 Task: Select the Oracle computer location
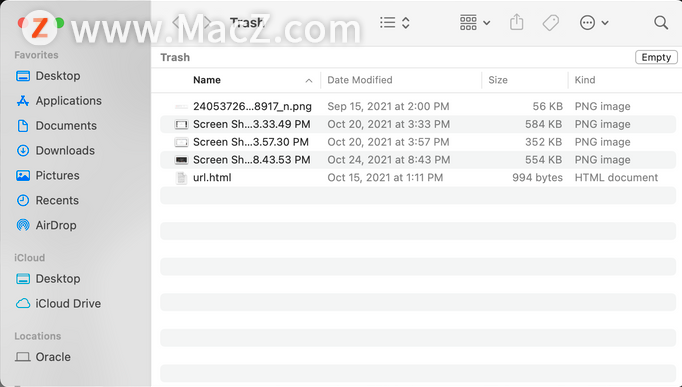pyautogui.click(x=43, y=357)
